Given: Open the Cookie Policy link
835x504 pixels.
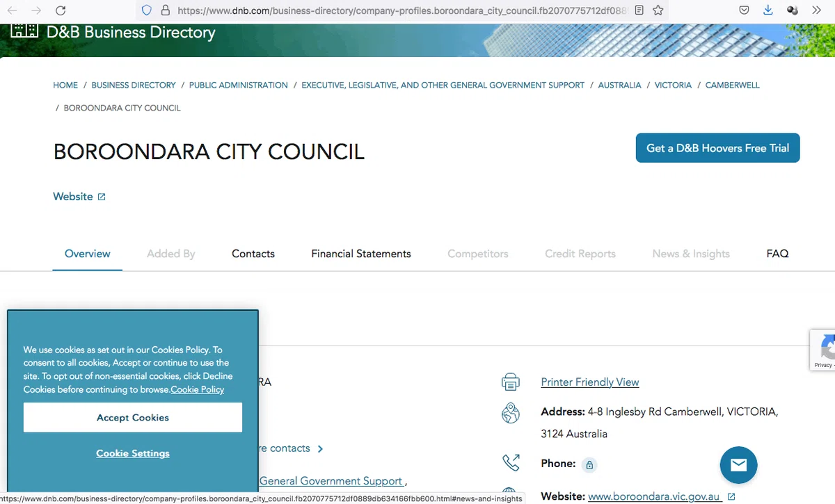Looking at the screenshot, I should [198, 389].
